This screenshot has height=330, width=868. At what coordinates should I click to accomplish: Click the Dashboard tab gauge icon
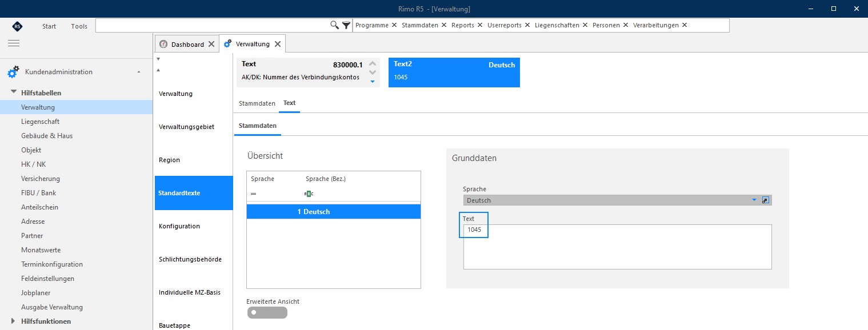click(x=163, y=44)
